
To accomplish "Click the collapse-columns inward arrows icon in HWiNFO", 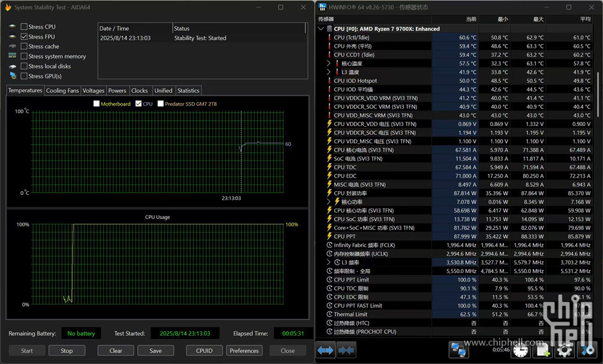I will click(x=345, y=350).
